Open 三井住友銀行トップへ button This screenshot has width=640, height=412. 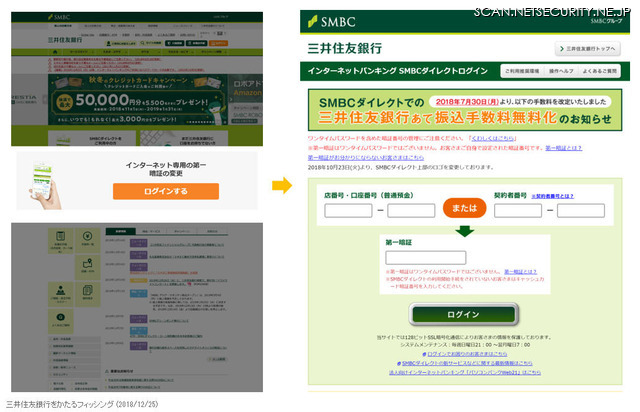coord(588,49)
